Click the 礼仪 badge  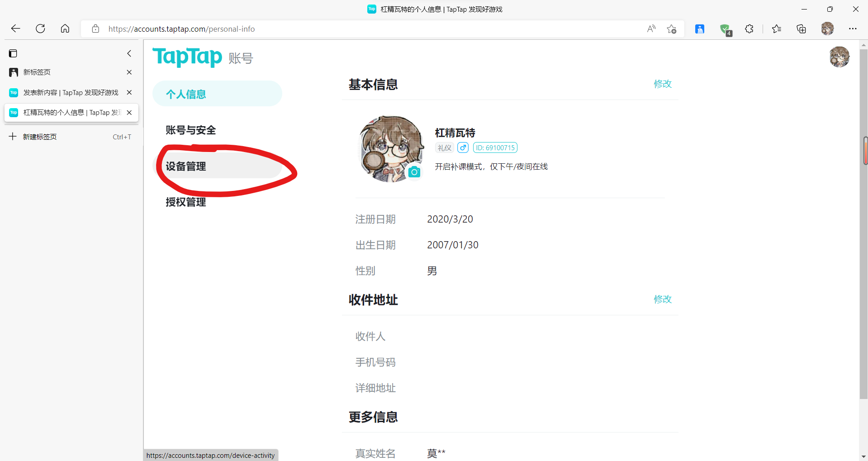(445, 147)
